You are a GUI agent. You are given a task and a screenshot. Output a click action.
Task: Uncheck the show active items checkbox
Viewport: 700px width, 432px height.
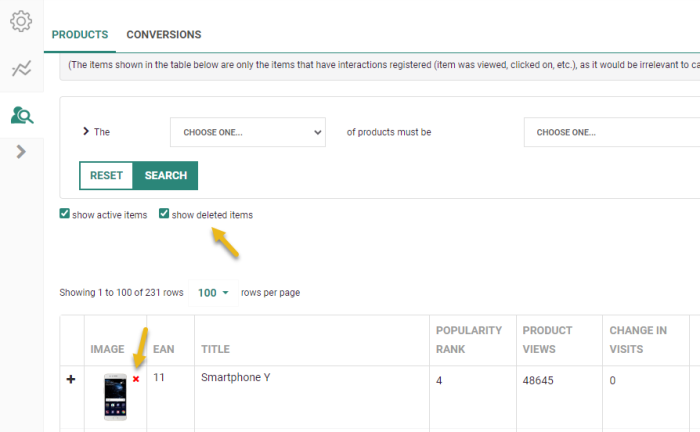[65, 214]
